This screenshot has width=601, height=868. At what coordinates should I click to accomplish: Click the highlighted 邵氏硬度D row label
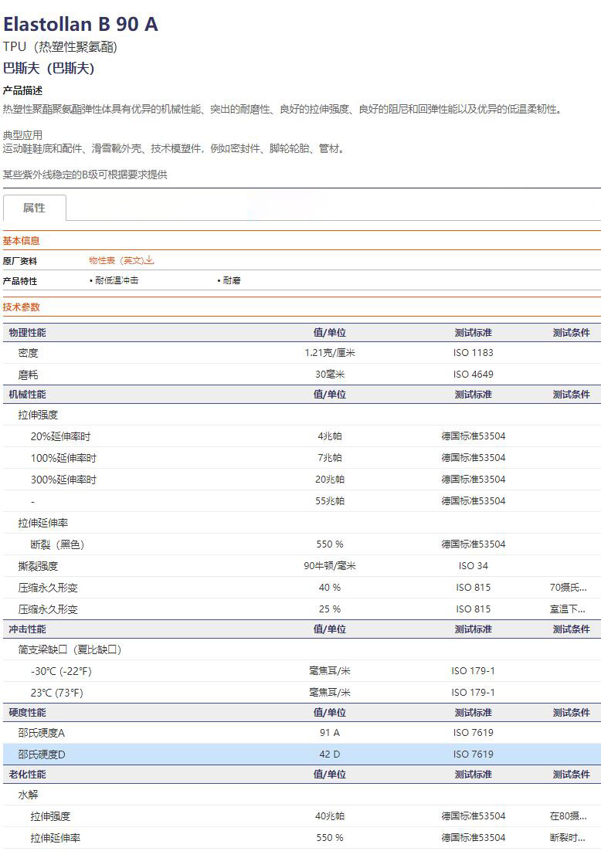[42, 754]
